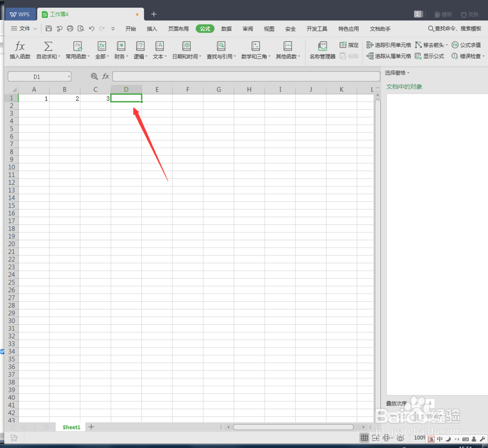Switch to normal view icon in status bar
488x448 pixels.
pyautogui.click(x=364, y=438)
